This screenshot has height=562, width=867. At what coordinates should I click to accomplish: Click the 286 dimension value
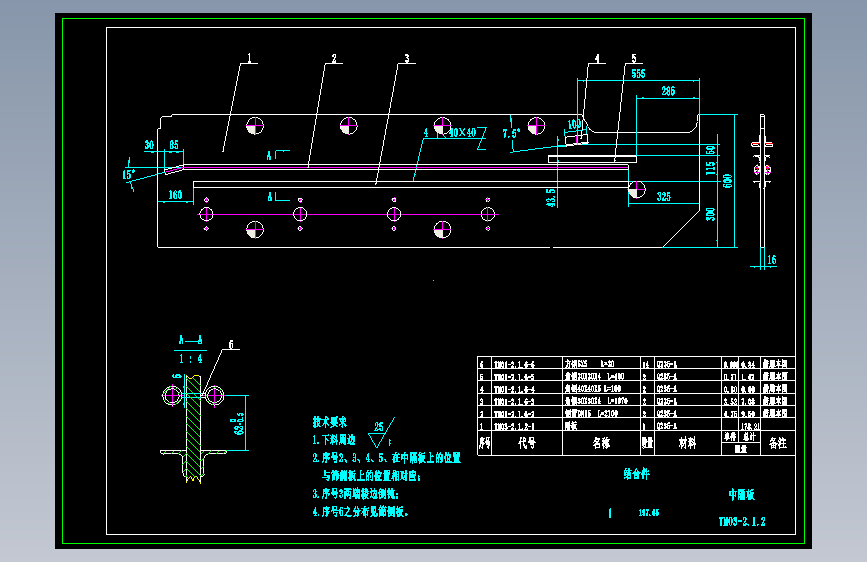click(668, 91)
